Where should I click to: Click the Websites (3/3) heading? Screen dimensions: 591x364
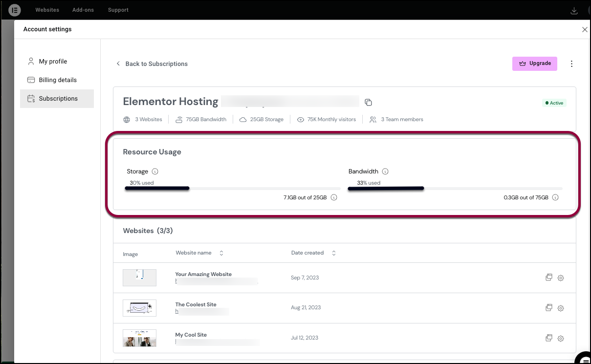(x=148, y=231)
